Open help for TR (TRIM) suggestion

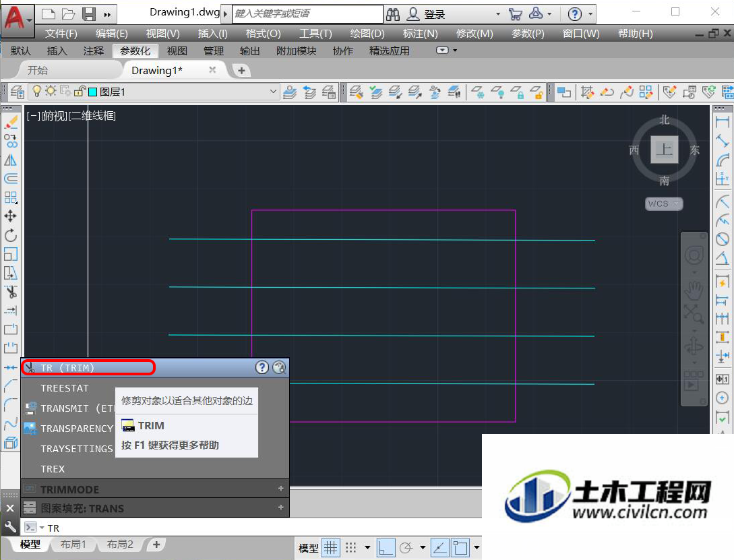[x=262, y=367]
